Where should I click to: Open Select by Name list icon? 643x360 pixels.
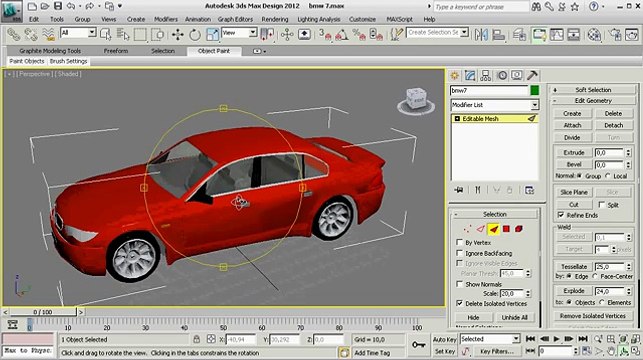123,35
